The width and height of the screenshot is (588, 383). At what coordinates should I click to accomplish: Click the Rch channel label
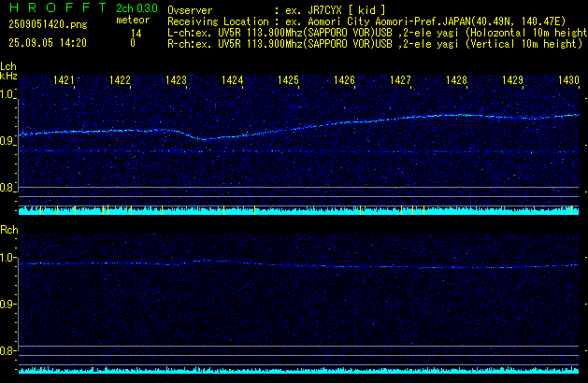[x=9, y=230]
